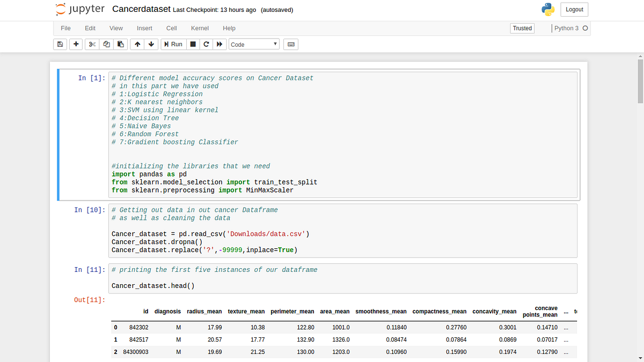
Task: Save the notebook using the save icon
Action: [60, 44]
